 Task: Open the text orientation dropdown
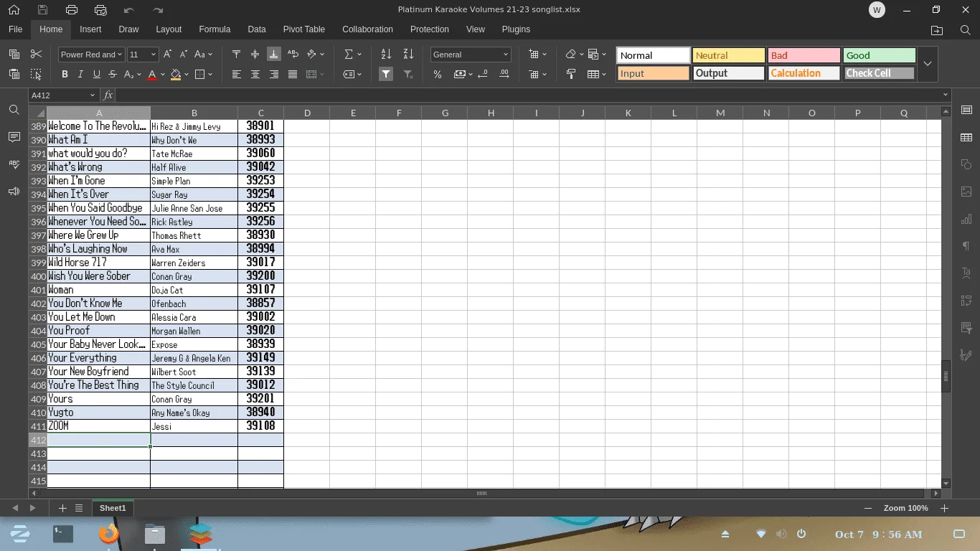point(315,55)
